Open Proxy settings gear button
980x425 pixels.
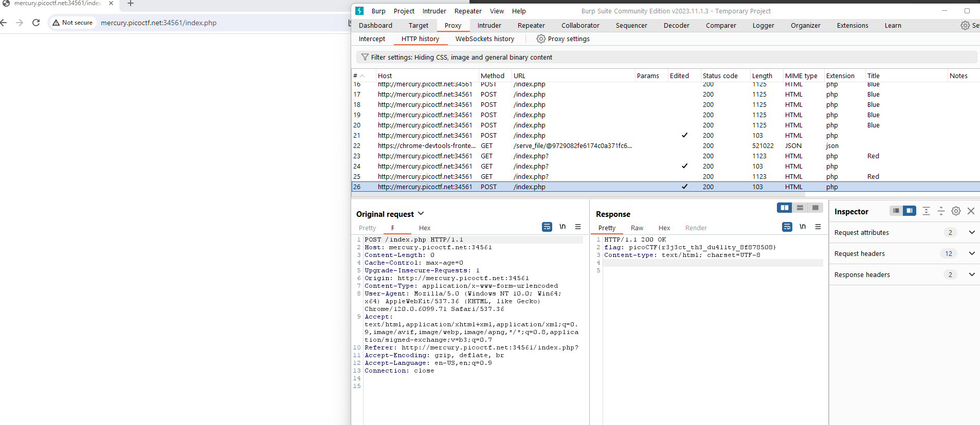[x=563, y=39]
